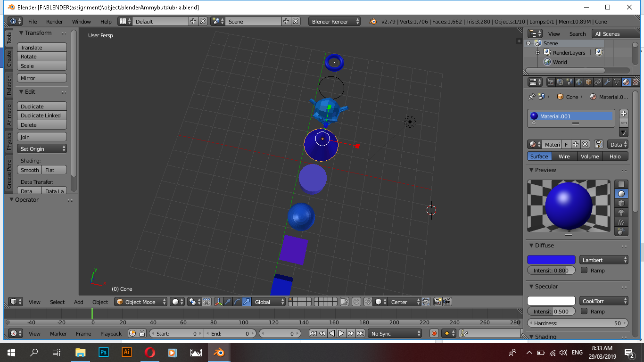
Task: Open the Render menu
Action: point(55,22)
